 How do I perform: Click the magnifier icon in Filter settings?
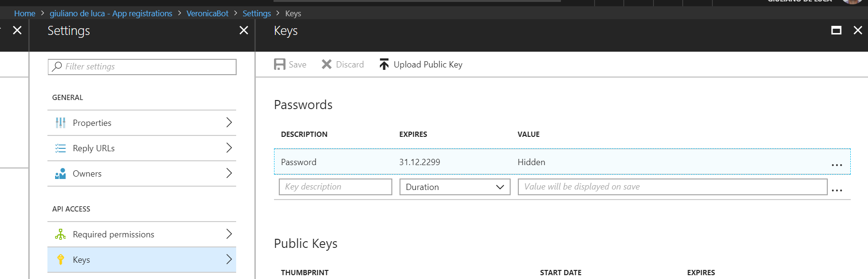(x=57, y=67)
